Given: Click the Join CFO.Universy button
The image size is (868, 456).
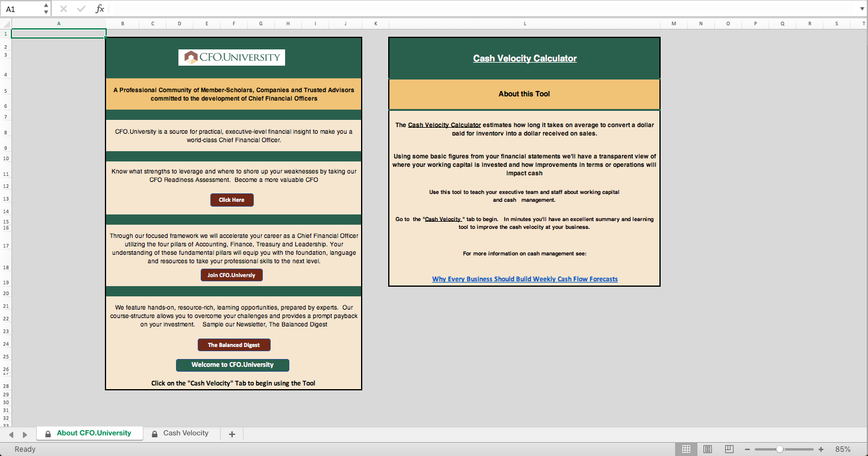Looking at the screenshot, I should (231, 275).
